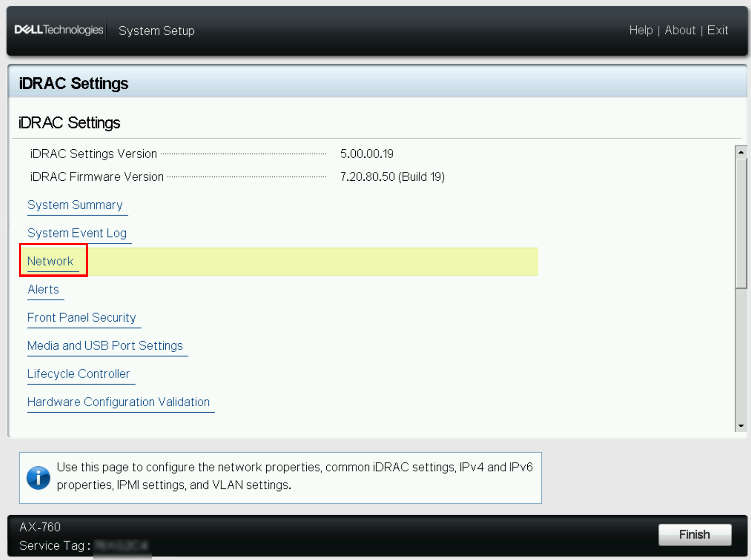This screenshot has width=751, height=560.
Task: Open the System Summary page
Action: pos(75,205)
